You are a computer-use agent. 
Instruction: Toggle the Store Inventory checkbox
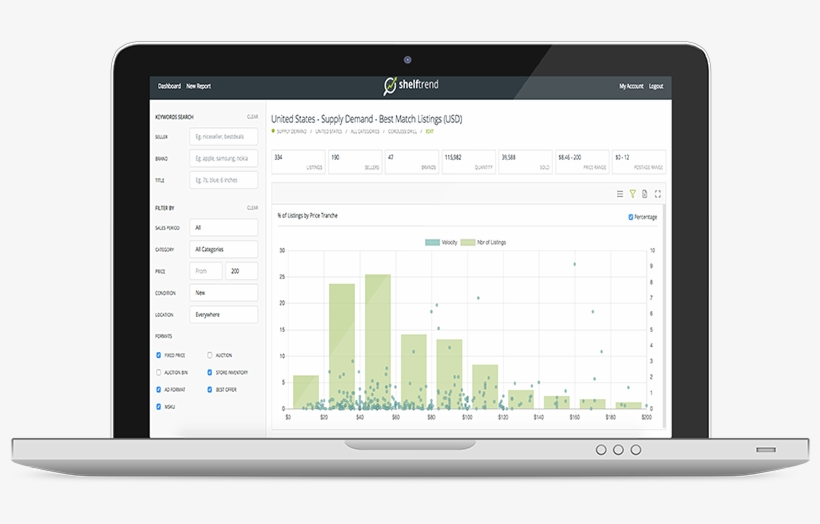209,372
